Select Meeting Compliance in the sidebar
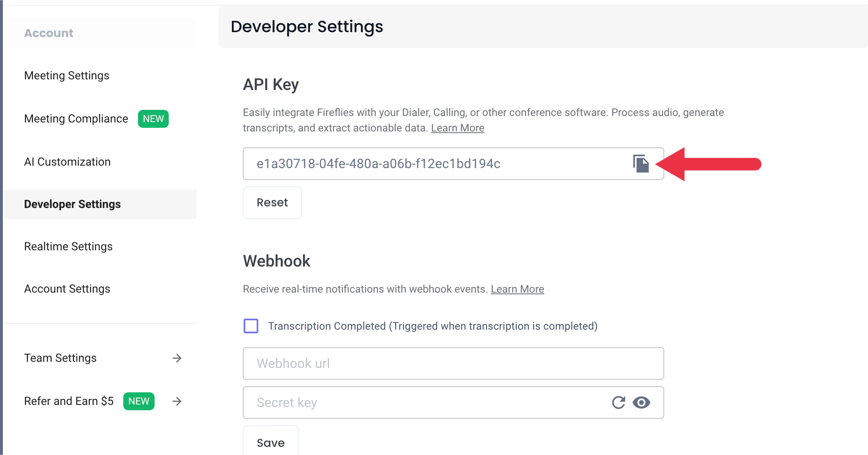This screenshot has width=868, height=455. click(x=76, y=118)
